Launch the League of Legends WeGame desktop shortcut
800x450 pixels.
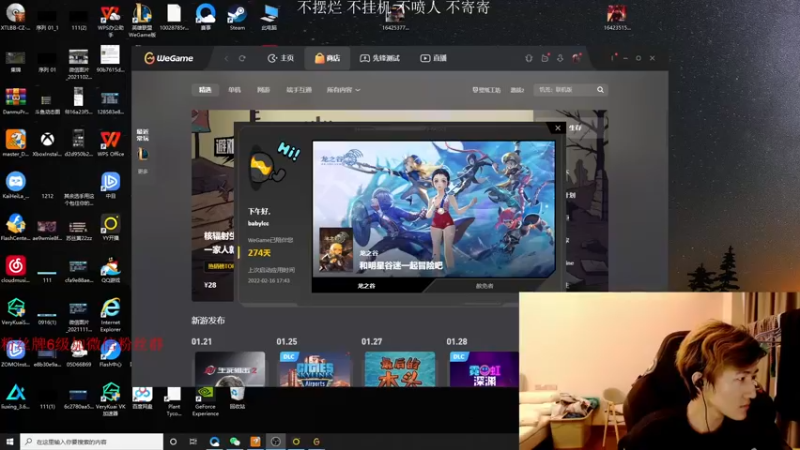pyautogui.click(x=142, y=20)
